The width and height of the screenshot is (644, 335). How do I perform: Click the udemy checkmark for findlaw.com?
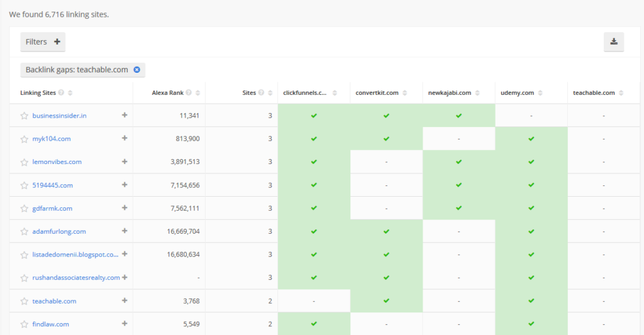[531, 324]
